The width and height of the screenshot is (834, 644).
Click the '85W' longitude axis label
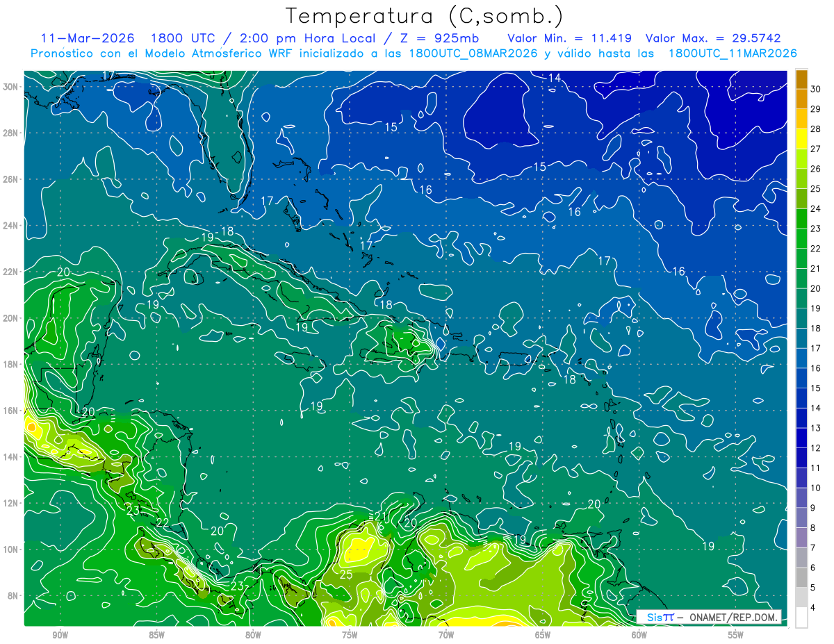(x=156, y=635)
